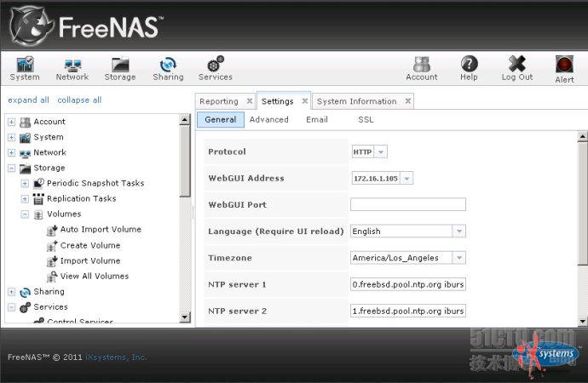Click Services gear icon in tree
The height and width of the screenshot is (383, 588).
(x=25, y=307)
